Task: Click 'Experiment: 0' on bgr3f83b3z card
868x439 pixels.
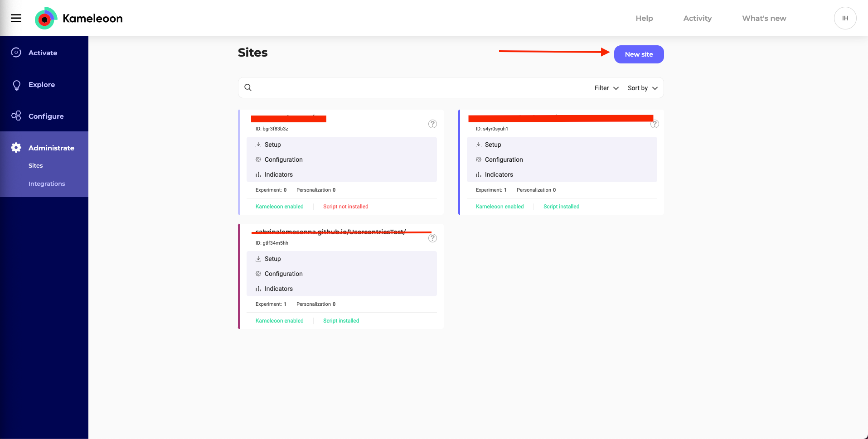Action: pyautogui.click(x=271, y=190)
